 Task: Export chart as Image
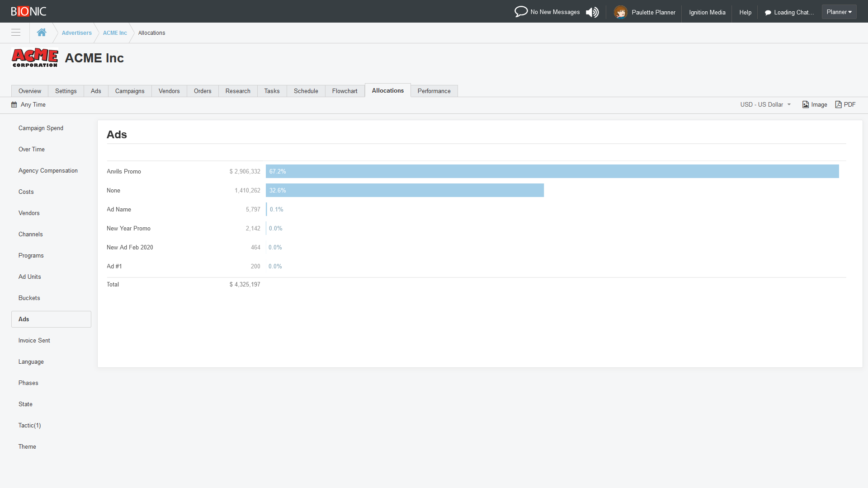815,105
